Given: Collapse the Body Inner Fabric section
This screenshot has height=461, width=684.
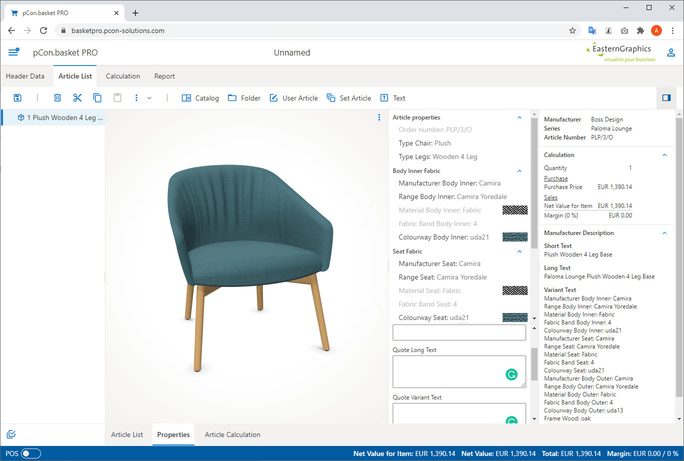Looking at the screenshot, I should coord(519,171).
